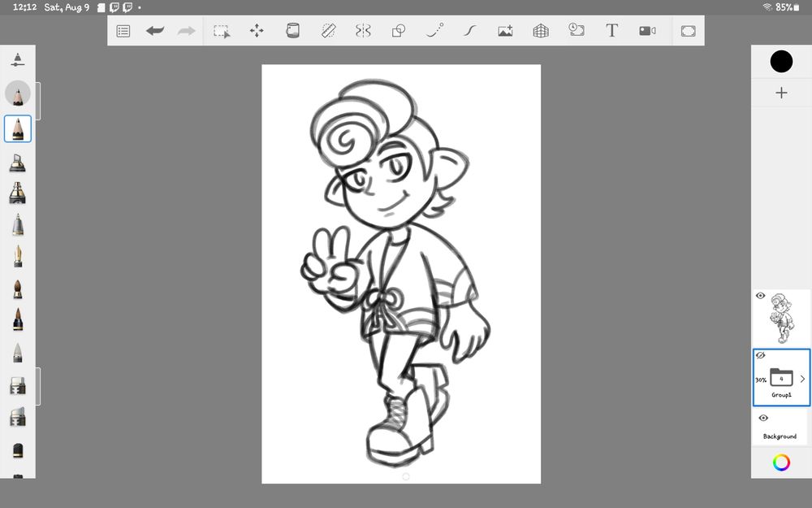Open the main menu list icon
Screen dimensions: 812x508
coord(123,31)
